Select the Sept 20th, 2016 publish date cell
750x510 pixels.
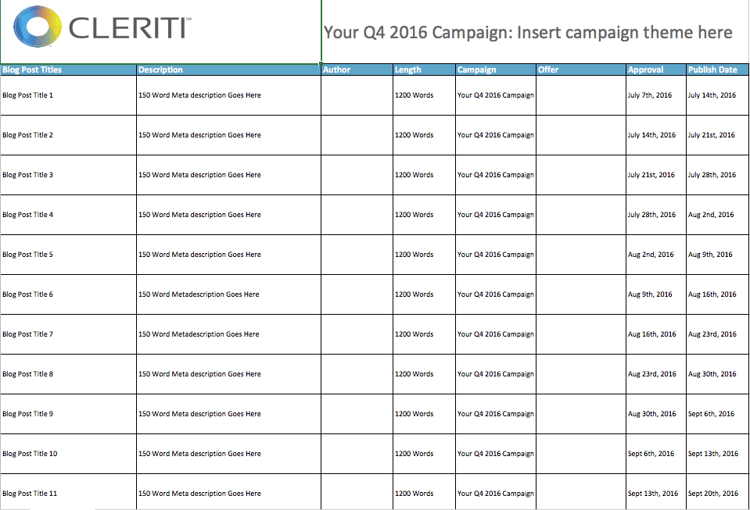[717, 492]
